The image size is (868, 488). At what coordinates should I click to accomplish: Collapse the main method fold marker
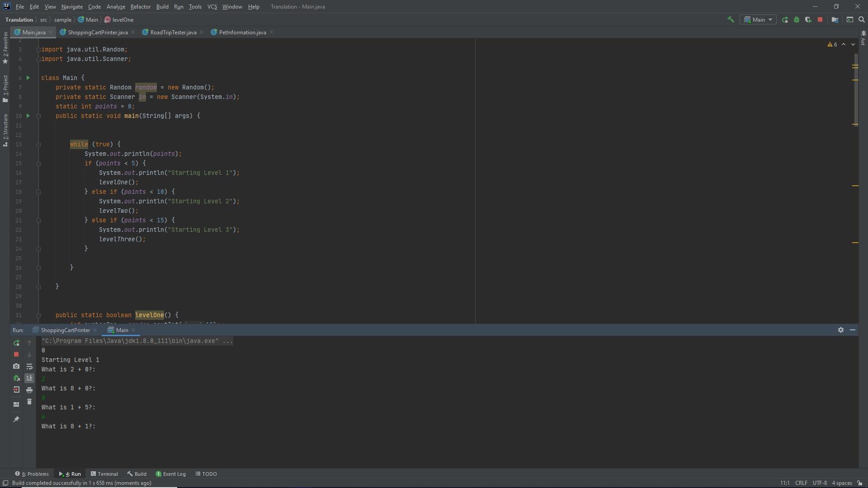(38, 116)
